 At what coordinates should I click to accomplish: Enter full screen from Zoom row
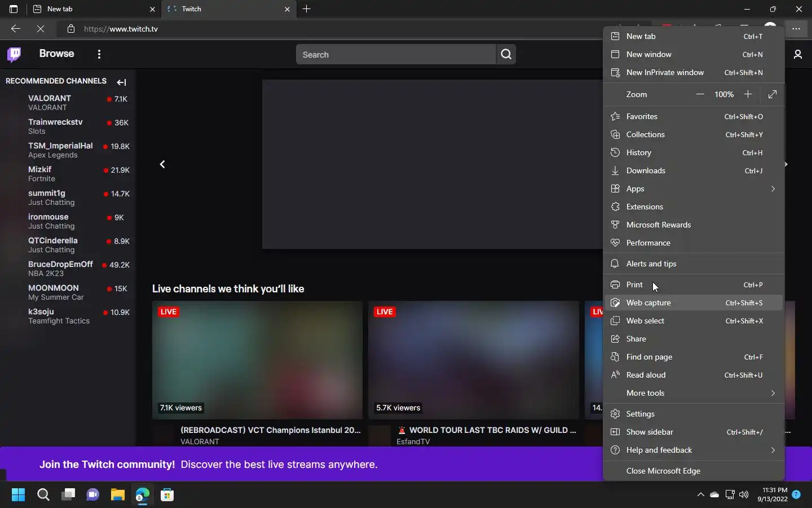[x=773, y=94]
